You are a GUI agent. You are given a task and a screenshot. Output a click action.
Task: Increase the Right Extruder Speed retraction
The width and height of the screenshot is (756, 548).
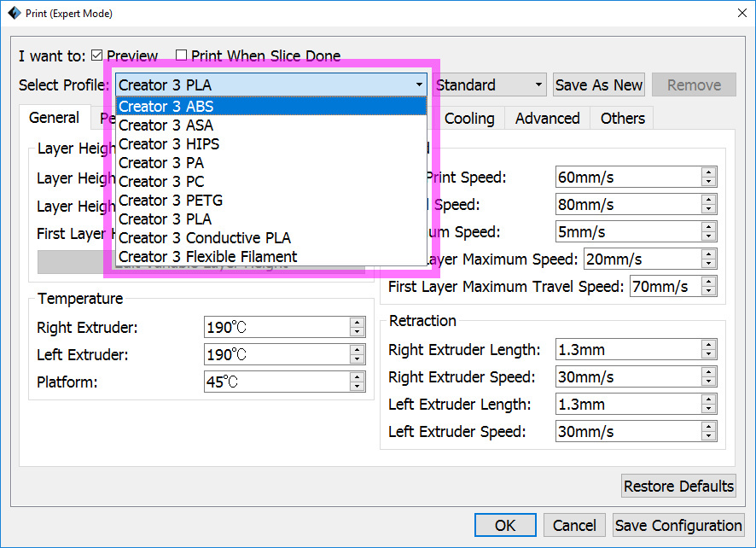[709, 372]
